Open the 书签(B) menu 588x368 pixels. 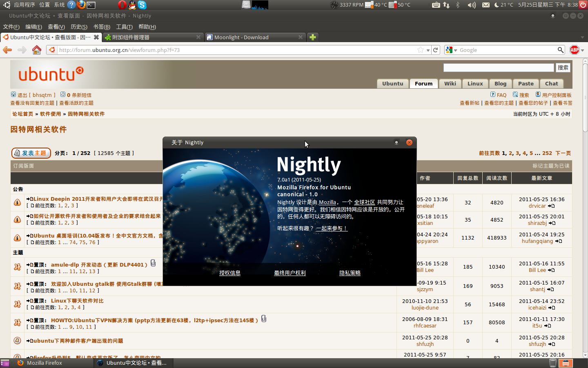pos(102,27)
